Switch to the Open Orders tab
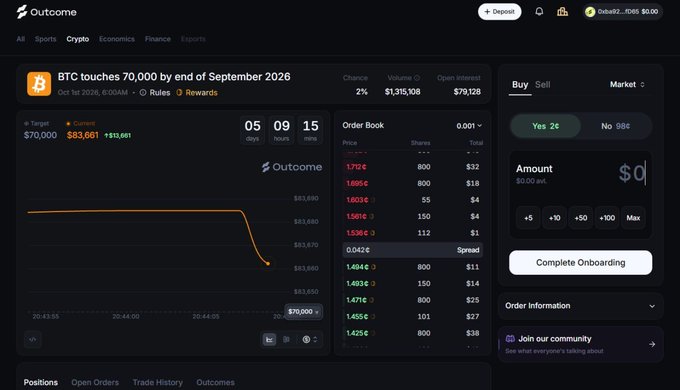 pos(95,383)
